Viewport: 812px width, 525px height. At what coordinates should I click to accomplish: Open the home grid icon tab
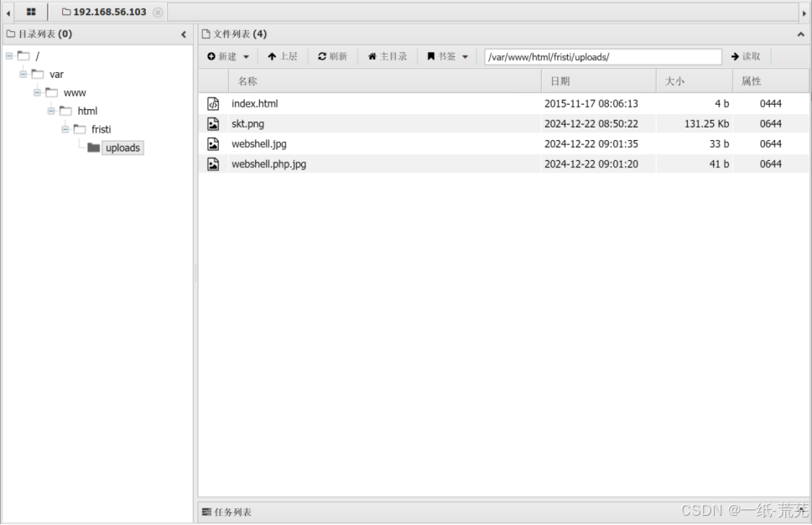pos(31,12)
